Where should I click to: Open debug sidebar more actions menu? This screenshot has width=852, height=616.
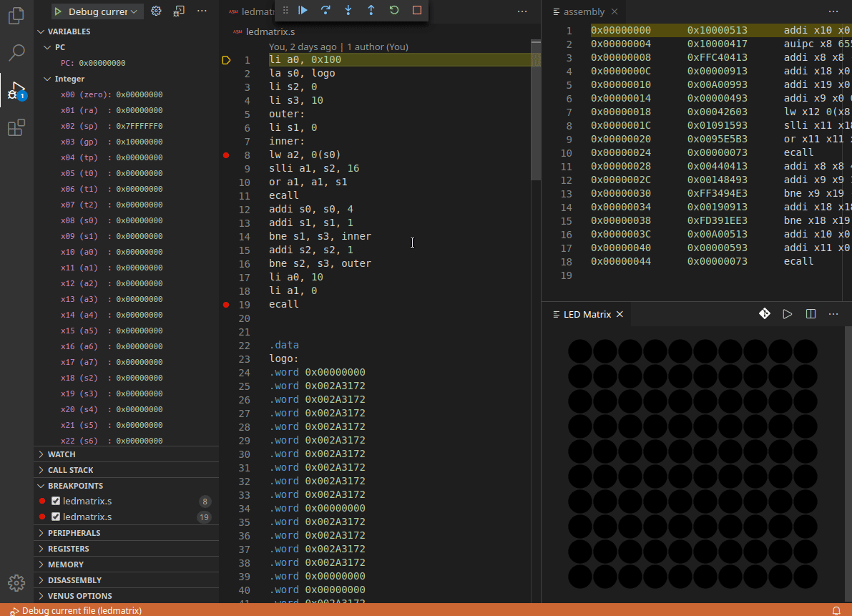pyautogui.click(x=202, y=11)
